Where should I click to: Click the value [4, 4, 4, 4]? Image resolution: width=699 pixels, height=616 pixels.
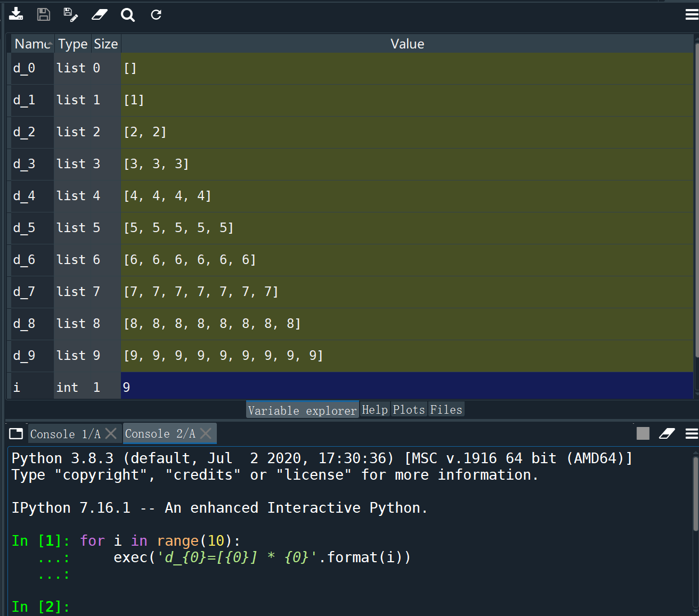[x=407, y=196]
